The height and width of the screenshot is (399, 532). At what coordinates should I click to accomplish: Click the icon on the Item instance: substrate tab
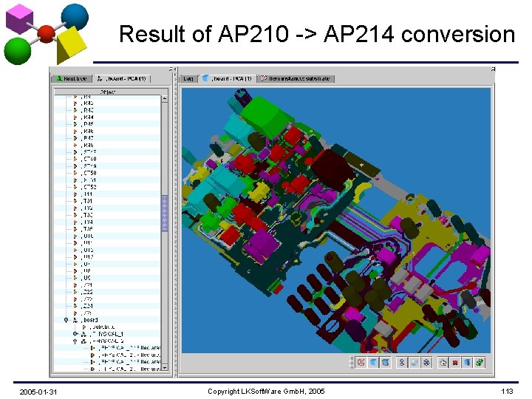point(264,78)
